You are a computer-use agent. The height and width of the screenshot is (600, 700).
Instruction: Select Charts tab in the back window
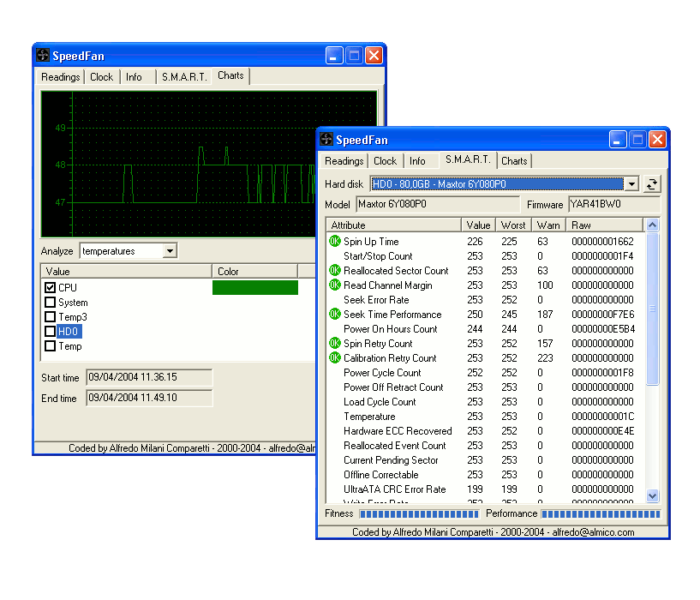[x=230, y=75]
